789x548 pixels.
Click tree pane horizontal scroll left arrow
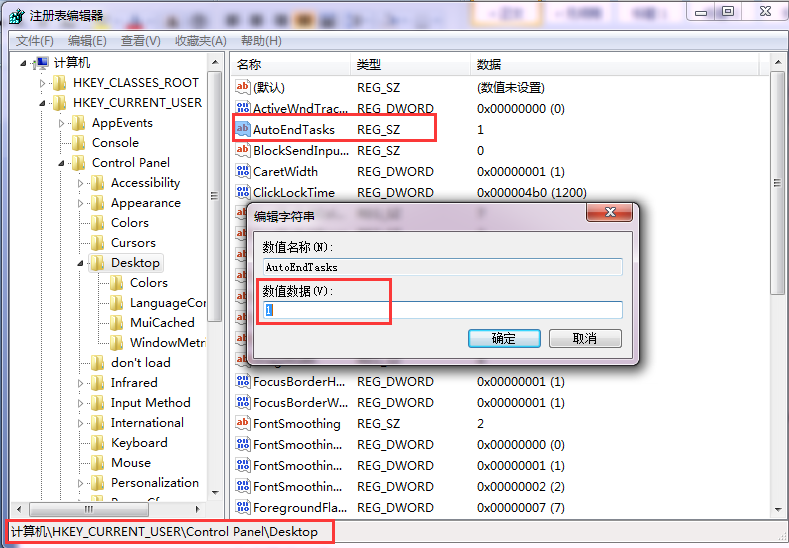(19, 509)
